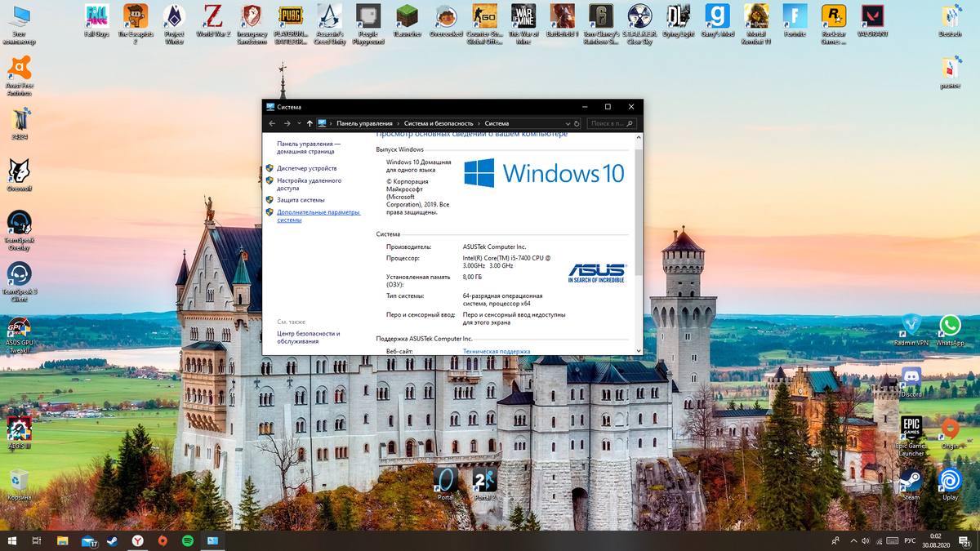Select the Dying Light icon

tap(678, 20)
